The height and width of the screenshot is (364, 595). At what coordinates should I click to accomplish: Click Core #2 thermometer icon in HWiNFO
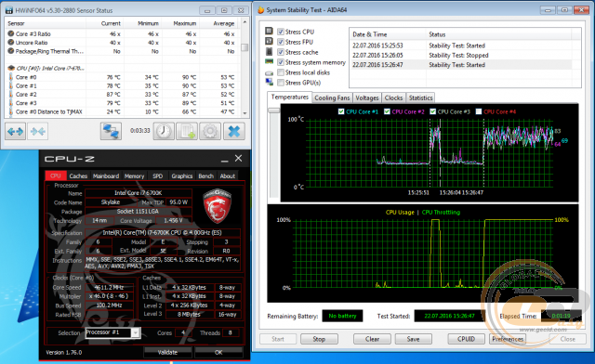click(x=11, y=95)
